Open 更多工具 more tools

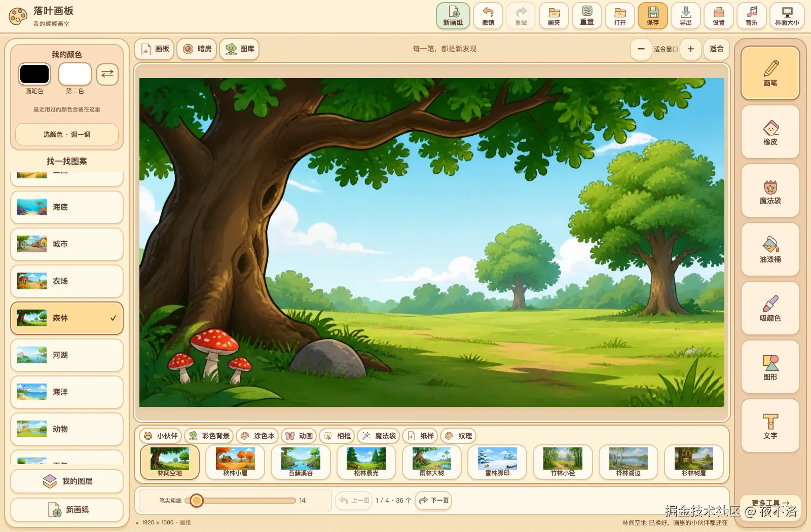pos(770,503)
